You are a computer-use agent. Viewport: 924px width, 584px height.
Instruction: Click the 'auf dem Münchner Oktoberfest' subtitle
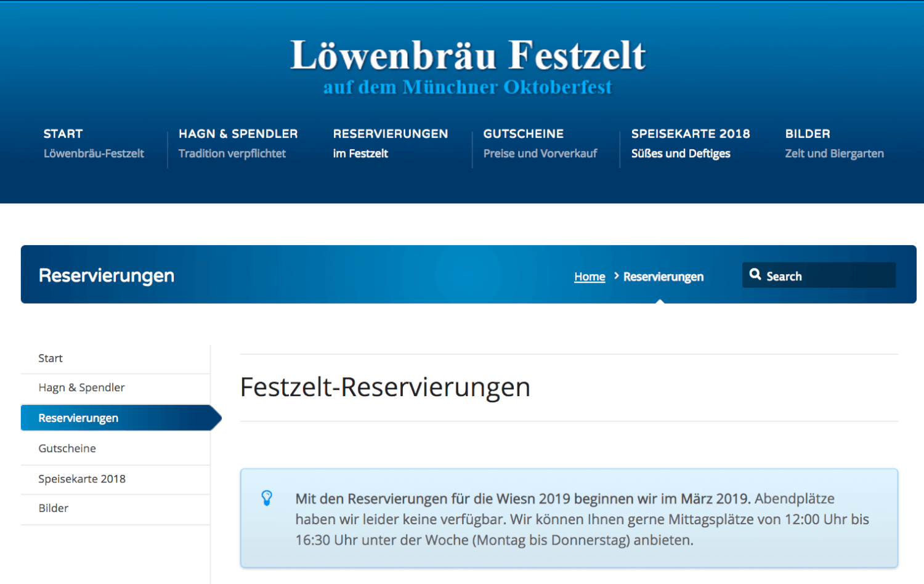pyautogui.click(x=468, y=87)
